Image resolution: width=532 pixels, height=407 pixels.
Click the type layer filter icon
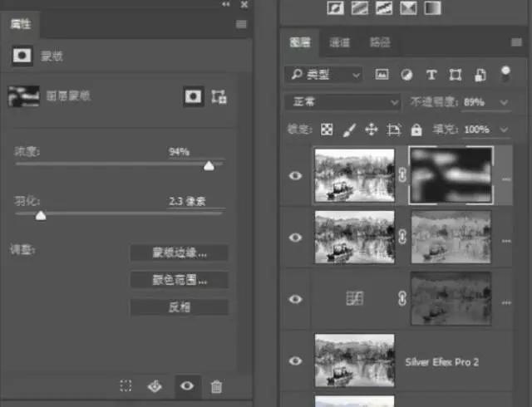pyautogui.click(x=431, y=75)
